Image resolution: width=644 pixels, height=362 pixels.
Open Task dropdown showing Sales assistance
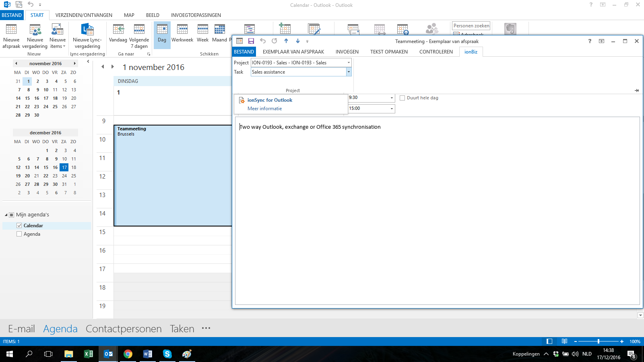pyautogui.click(x=349, y=72)
